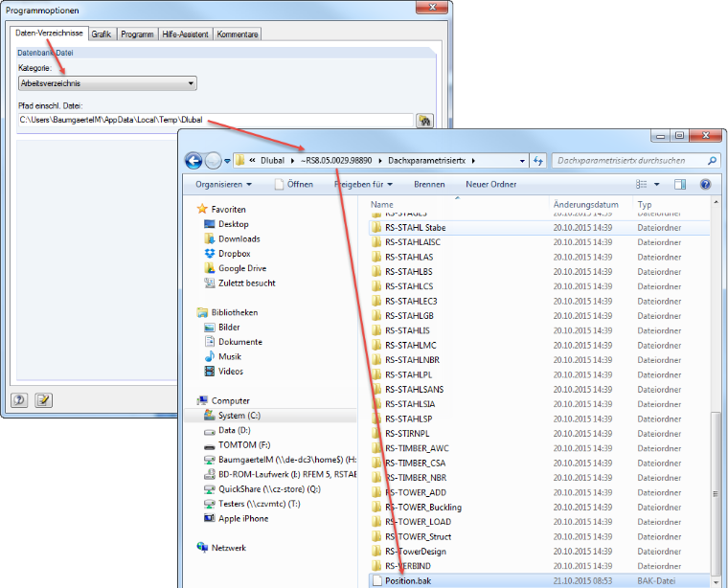Expand breadcrumb arrow after ~RS8.05.0029.98890

[380, 161]
